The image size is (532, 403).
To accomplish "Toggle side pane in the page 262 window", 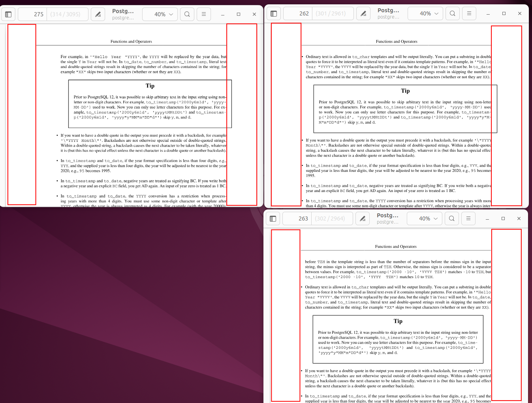I will tap(274, 13).
